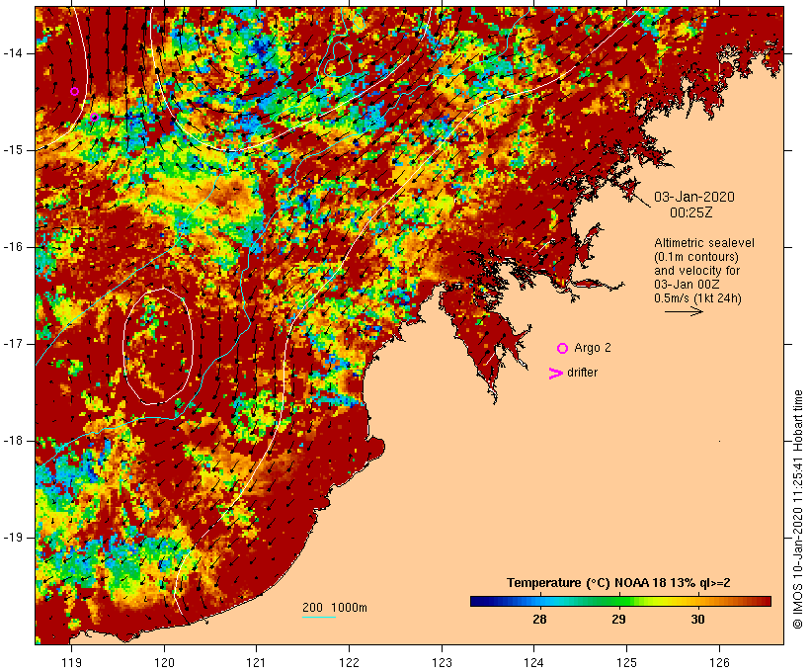
Task: Click the 'drifter' legend label
Action: (x=582, y=373)
